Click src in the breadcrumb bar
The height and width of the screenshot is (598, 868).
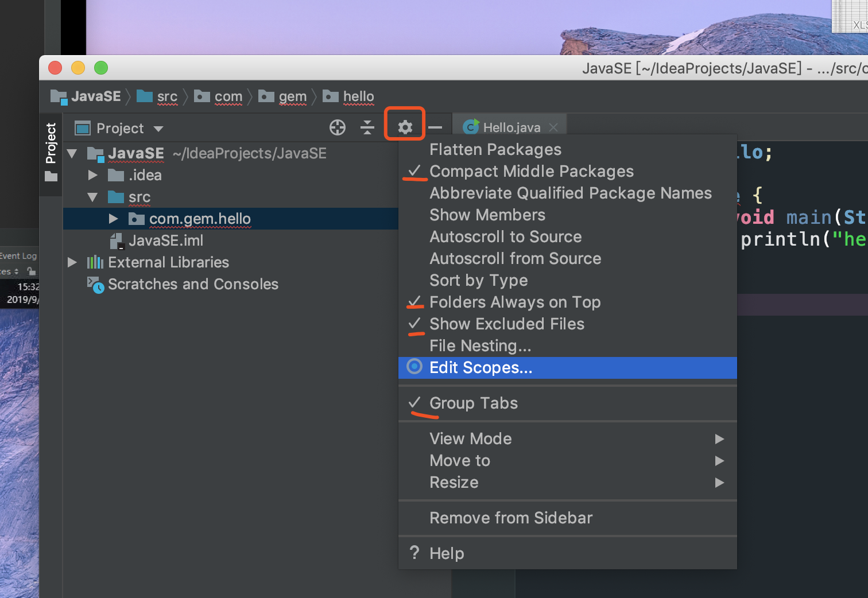167,96
